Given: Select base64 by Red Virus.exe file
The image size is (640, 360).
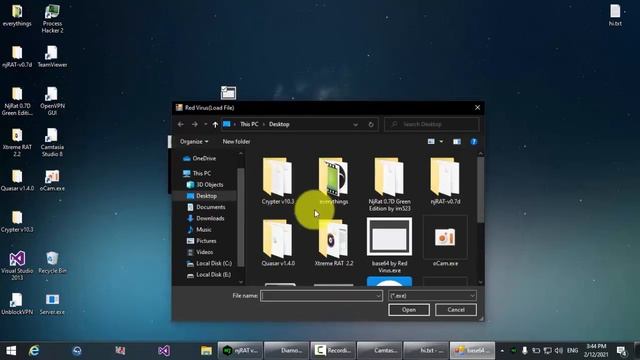Looking at the screenshot, I should [389, 245].
